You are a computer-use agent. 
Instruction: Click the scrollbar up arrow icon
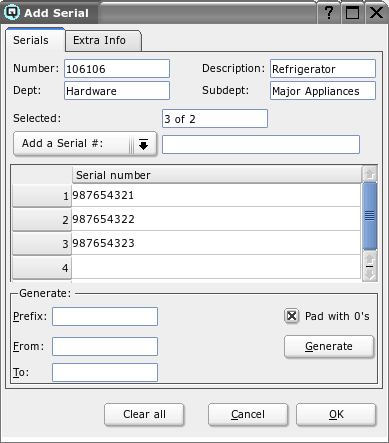[x=370, y=174]
